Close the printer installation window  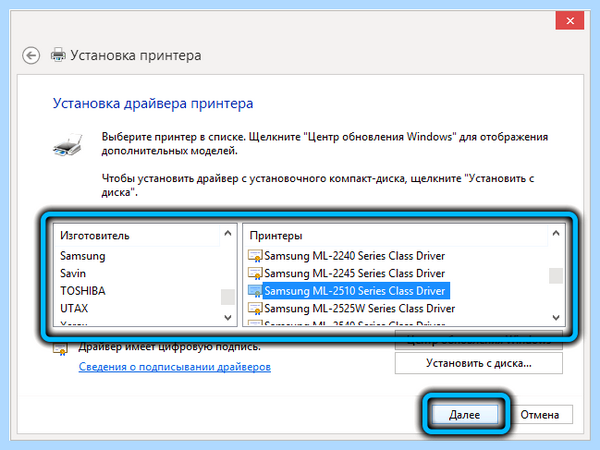pos(570,21)
